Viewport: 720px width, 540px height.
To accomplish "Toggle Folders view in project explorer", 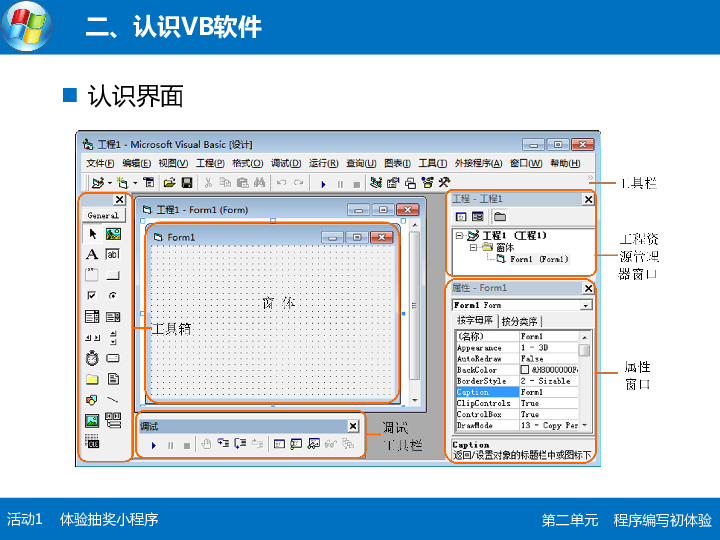I will 500,216.
